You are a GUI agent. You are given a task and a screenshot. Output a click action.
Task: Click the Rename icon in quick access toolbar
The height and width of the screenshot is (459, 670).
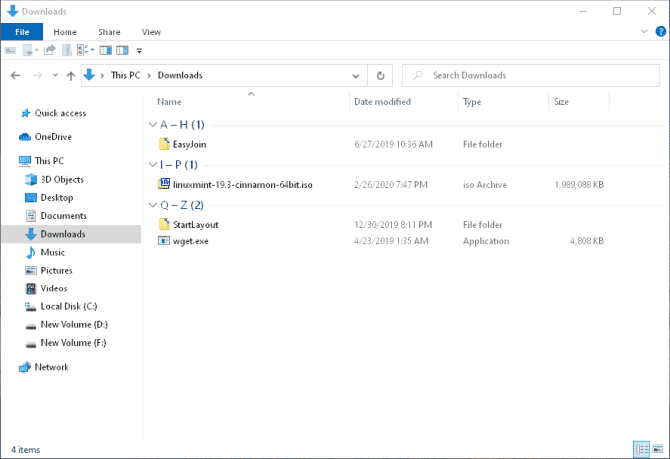[x=10, y=50]
